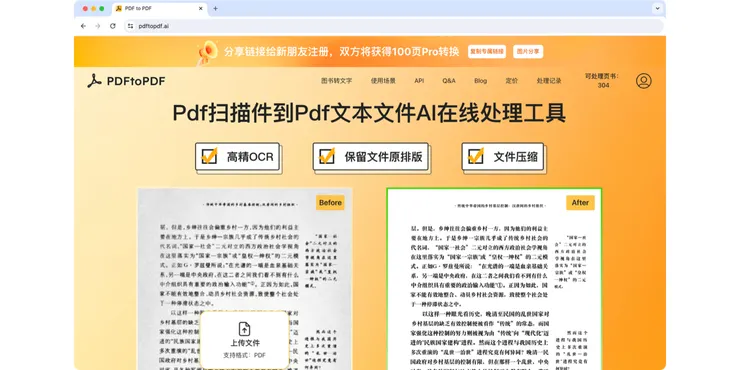740x370 pixels.
Task: Open API navigation link
Action: [419, 81]
